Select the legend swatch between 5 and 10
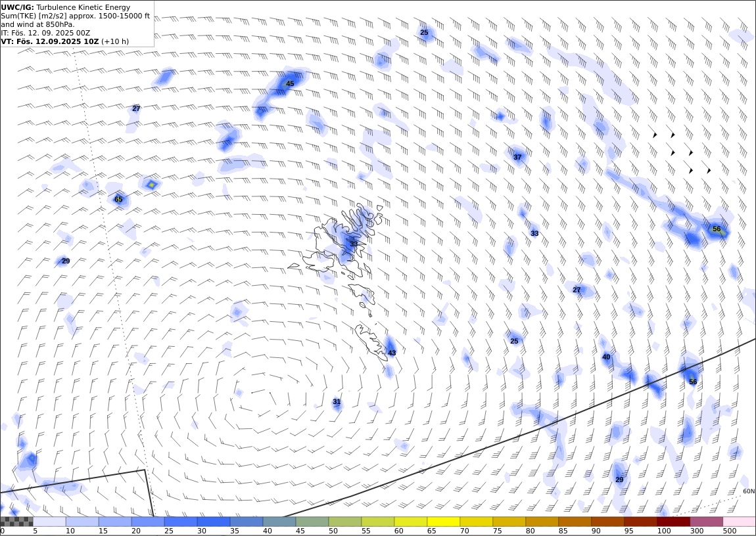This screenshot has width=756, height=536. coord(49,522)
